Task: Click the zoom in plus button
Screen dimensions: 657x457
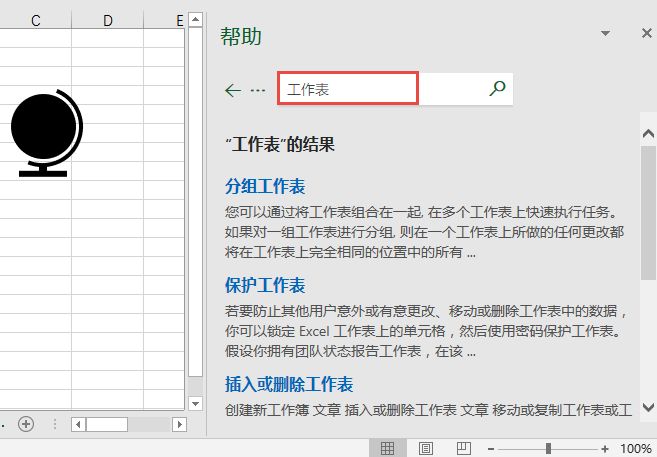Action: (604, 448)
